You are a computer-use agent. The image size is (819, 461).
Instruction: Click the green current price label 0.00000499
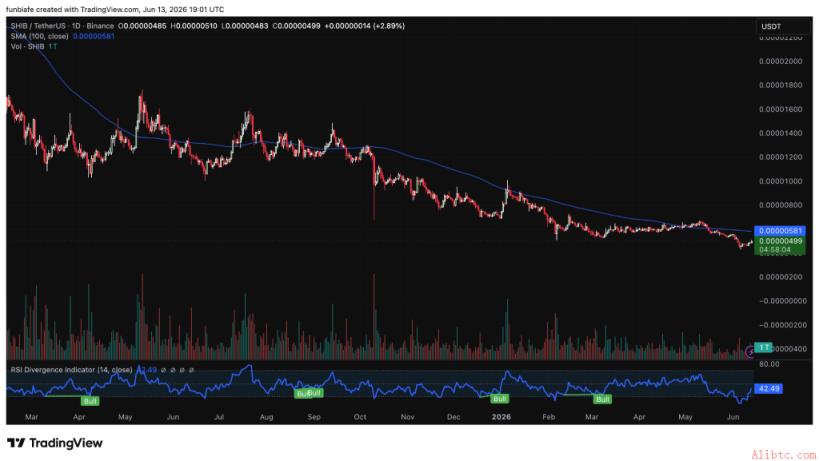coord(780,241)
